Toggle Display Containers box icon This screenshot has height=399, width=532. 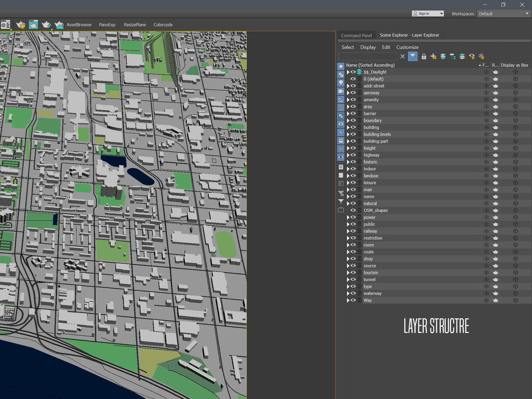[341, 141]
